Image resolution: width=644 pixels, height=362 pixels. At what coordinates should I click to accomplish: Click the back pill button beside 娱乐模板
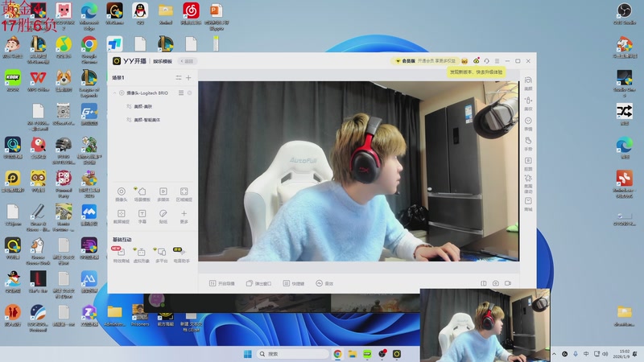point(188,61)
